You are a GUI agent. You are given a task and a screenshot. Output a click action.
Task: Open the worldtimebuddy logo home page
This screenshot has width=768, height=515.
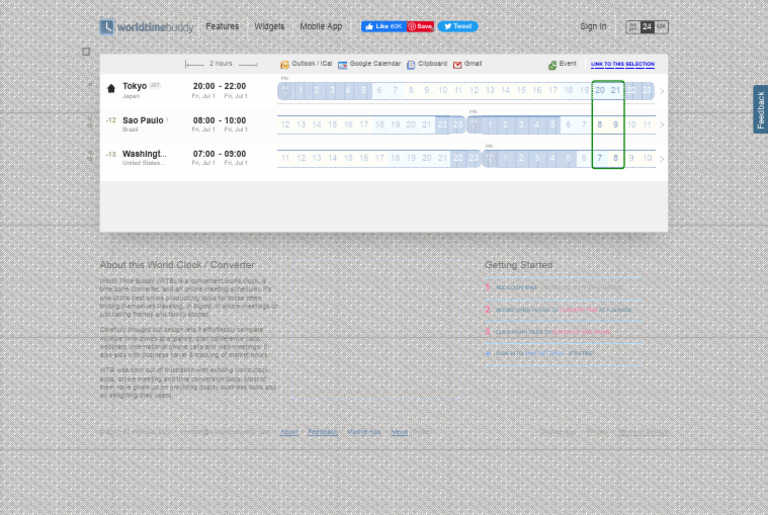click(x=146, y=27)
